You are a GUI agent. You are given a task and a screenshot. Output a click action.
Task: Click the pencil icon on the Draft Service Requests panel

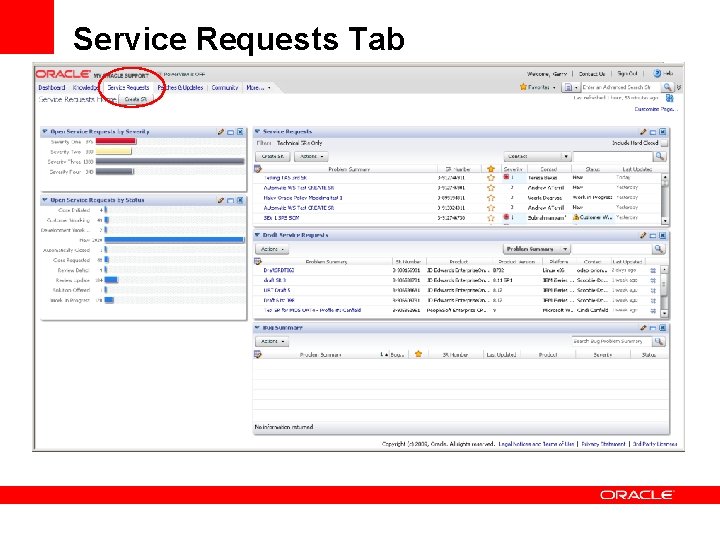[643, 235]
